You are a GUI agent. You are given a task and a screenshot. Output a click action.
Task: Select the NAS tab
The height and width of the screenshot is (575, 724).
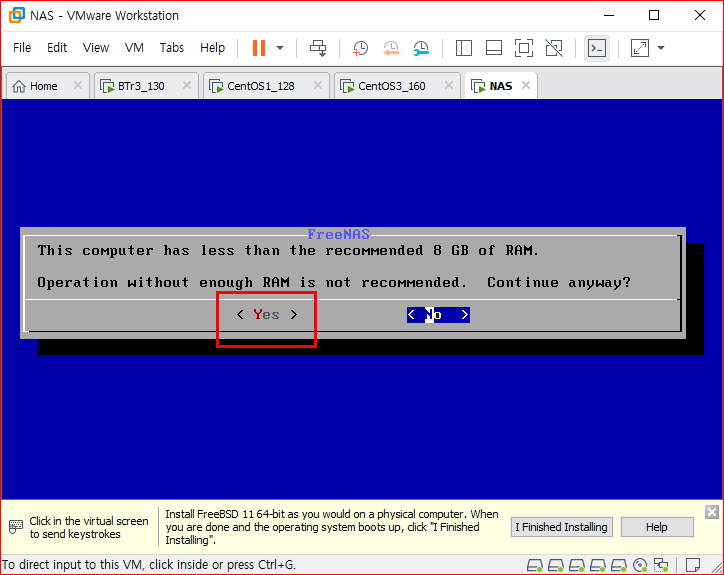tap(501, 86)
